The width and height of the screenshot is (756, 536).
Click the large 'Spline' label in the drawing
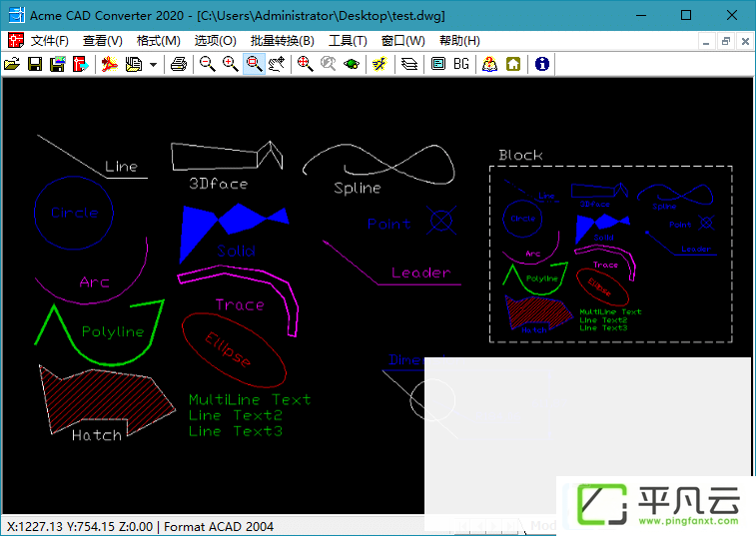358,188
